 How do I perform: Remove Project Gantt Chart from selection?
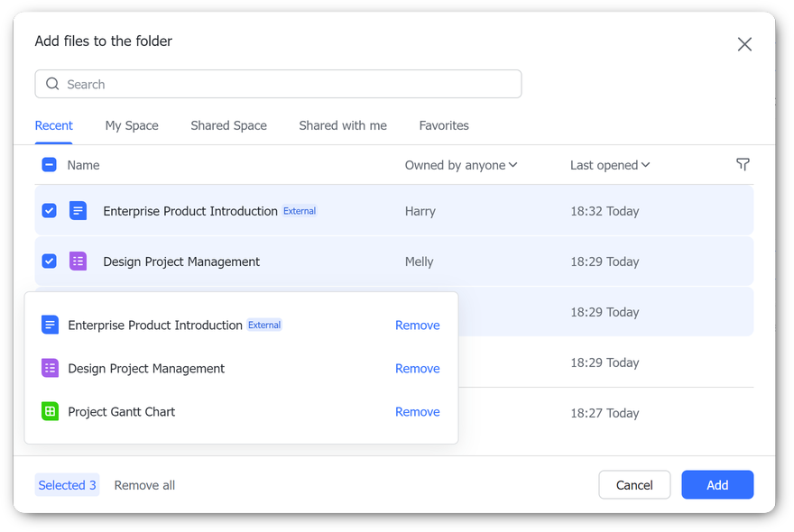(x=417, y=412)
